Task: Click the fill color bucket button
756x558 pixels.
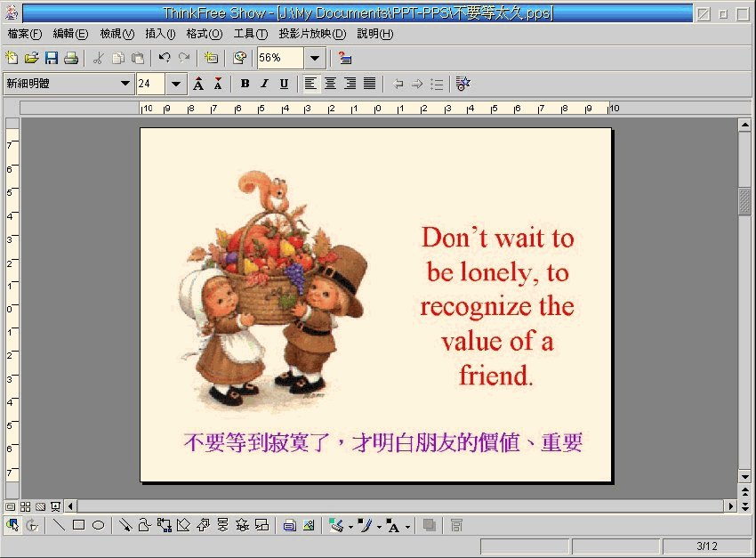Action: pyautogui.click(x=336, y=525)
